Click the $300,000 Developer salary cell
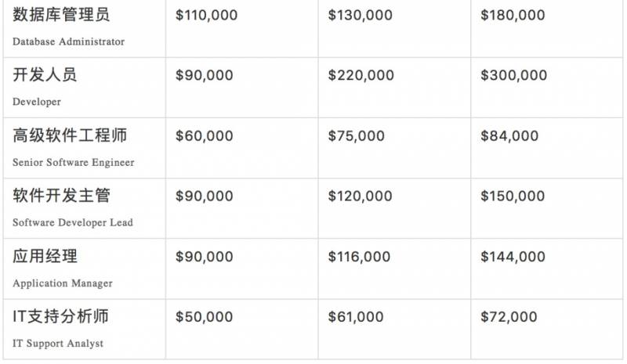 513,76
